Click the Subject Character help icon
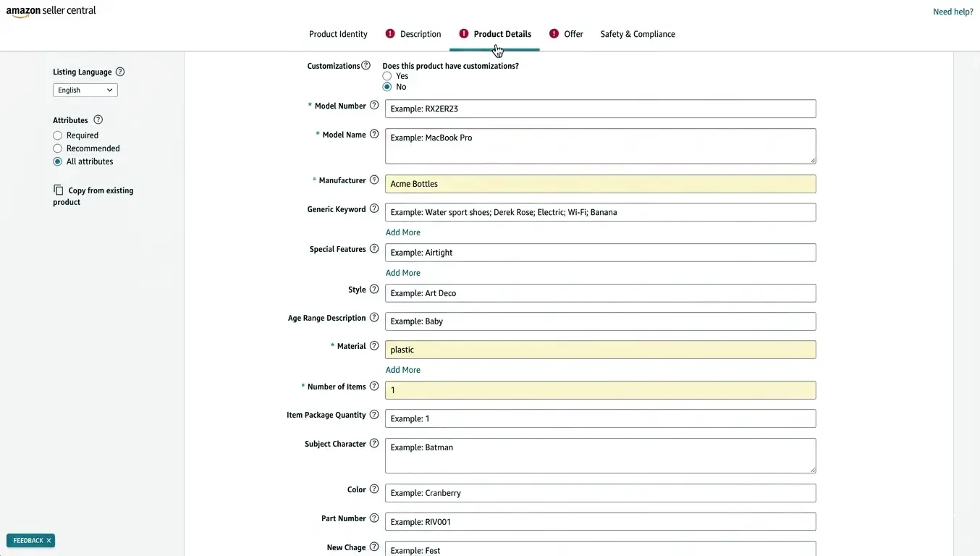The height and width of the screenshot is (556, 980). click(375, 443)
